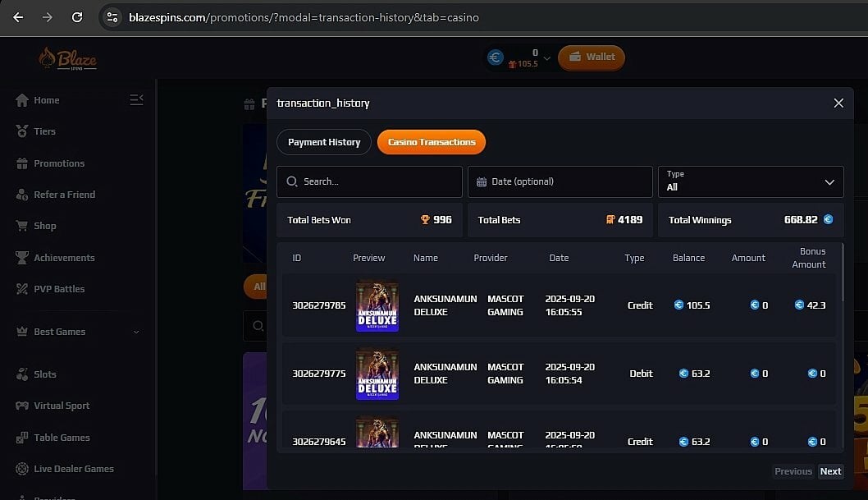The height and width of the screenshot is (500, 868).
Task: Click Total Winnings 668.82 value
Action: point(801,220)
